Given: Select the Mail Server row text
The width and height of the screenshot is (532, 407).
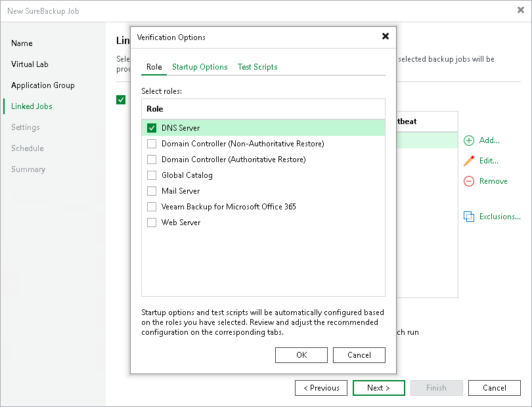Looking at the screenshot, I should pos(181,191).
